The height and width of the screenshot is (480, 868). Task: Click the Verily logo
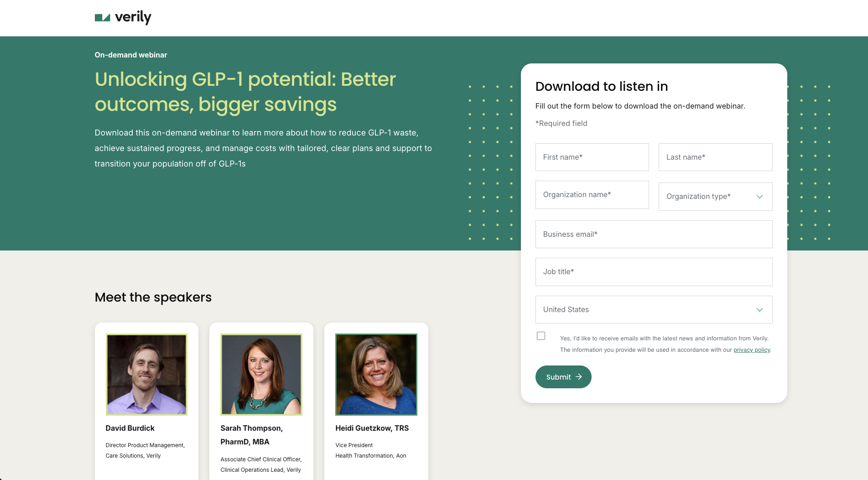pyautogui.click(x=123, y=17)
